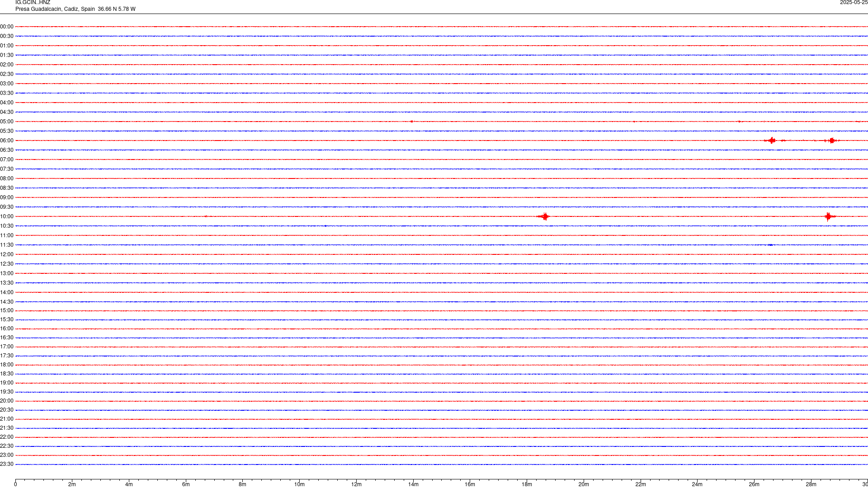Click the Presa Guadalcacin location label

(x=75, y=9)
